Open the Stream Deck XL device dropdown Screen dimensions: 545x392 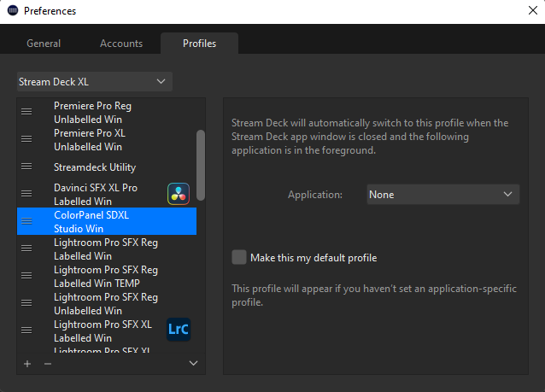point(95,82)
